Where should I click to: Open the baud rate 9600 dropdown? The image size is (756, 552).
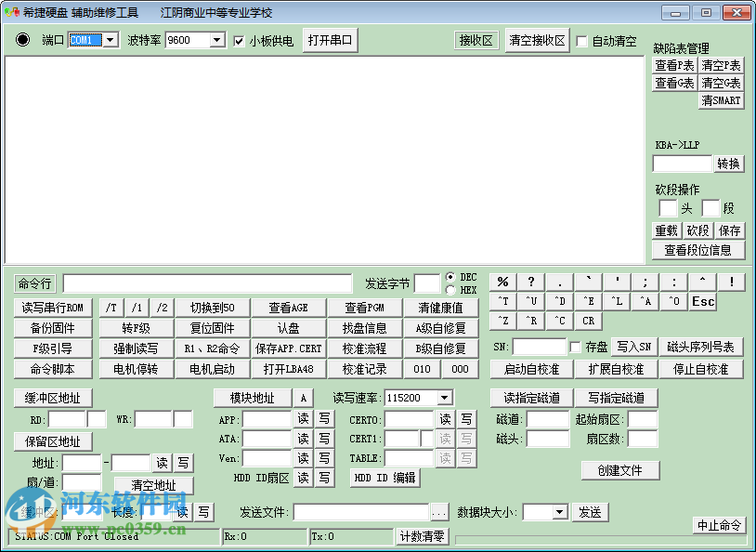point(216,41)
